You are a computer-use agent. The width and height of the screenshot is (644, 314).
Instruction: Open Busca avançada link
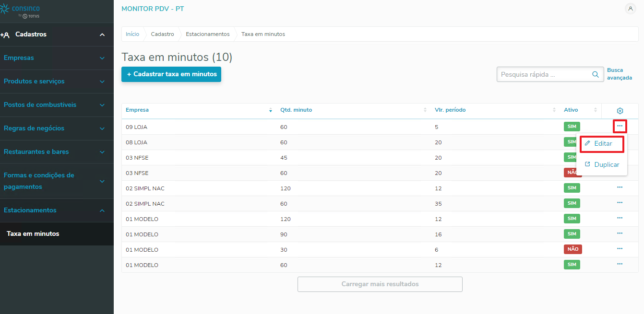point(620,74)
